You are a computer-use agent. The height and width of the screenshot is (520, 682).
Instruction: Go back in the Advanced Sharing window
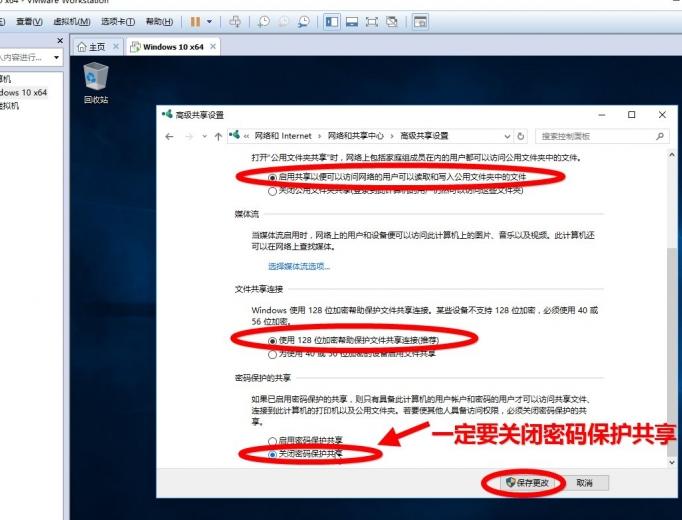(169, 137)
